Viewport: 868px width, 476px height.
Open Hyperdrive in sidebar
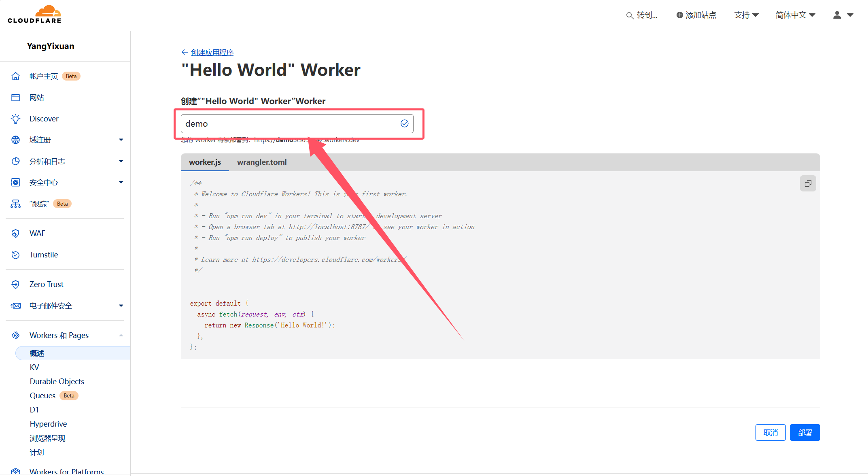pos(48,424)
